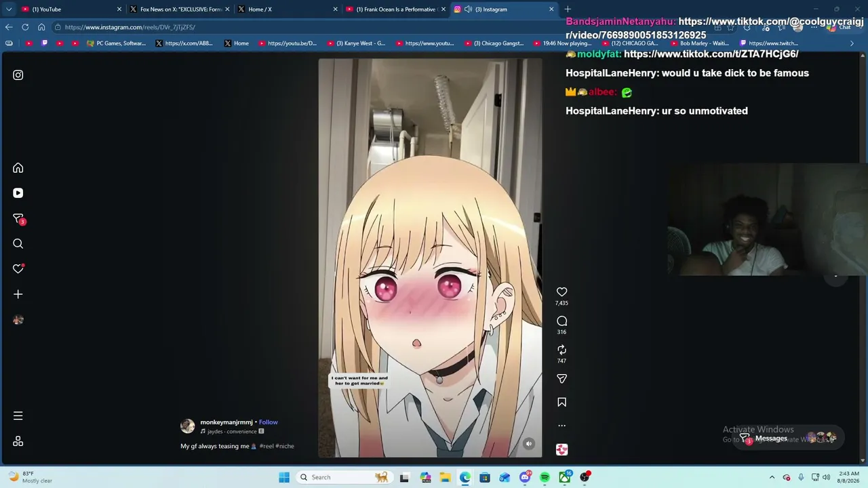868x488 pixels.
Task: Open the (3) Chicago Gangst... bookmark
Action: click(494, 43)
